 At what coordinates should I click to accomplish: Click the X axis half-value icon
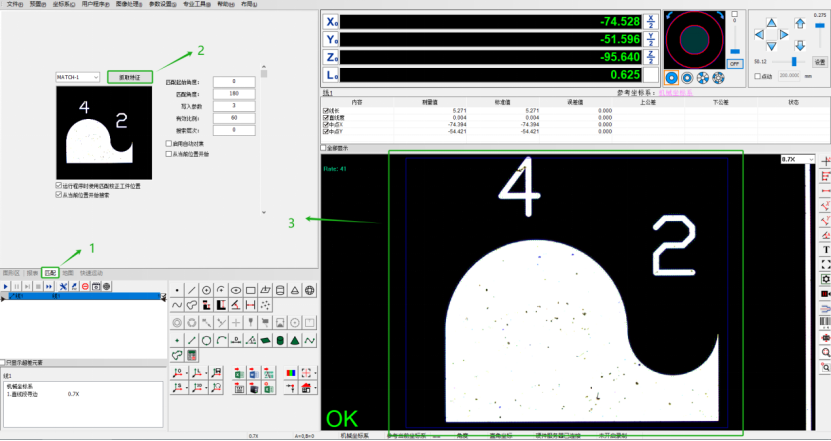point(650,20)
